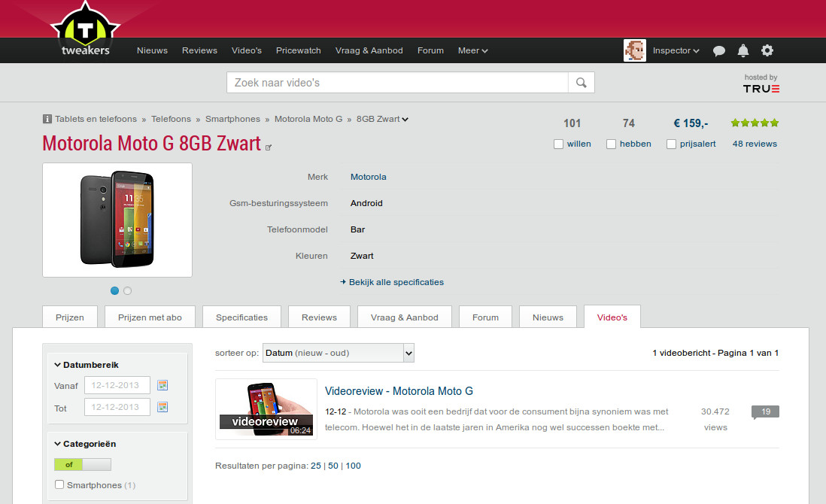
Task: Click the info icon before breadcrumb
Action: click(x=47, y=119)
